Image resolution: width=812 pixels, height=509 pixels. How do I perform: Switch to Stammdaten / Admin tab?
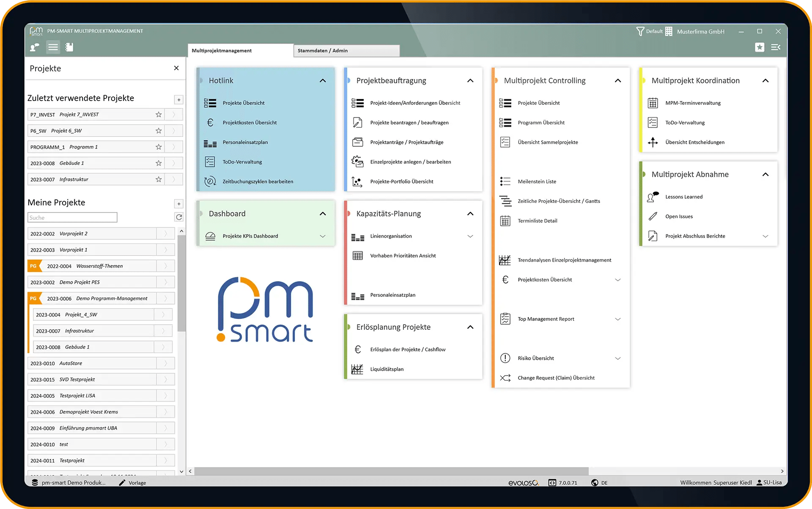pos(346,51)
